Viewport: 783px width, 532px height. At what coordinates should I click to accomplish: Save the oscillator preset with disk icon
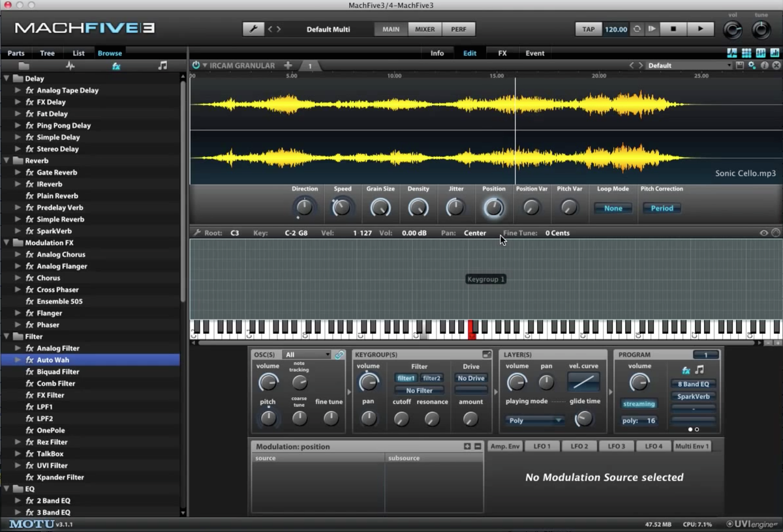pos(739,65)
